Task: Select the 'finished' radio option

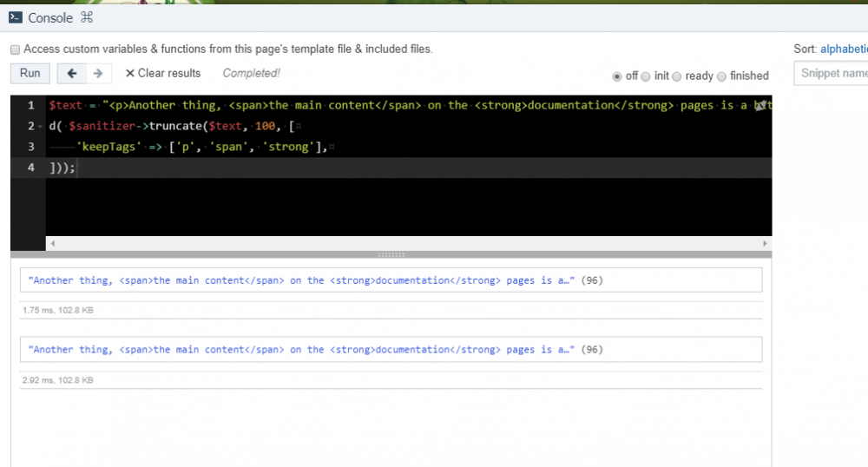Action: [722, 76]
